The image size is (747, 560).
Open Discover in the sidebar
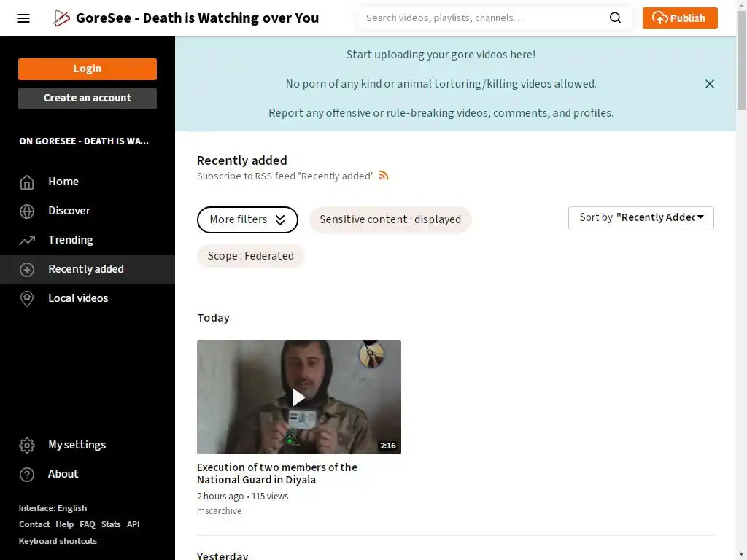88,211
